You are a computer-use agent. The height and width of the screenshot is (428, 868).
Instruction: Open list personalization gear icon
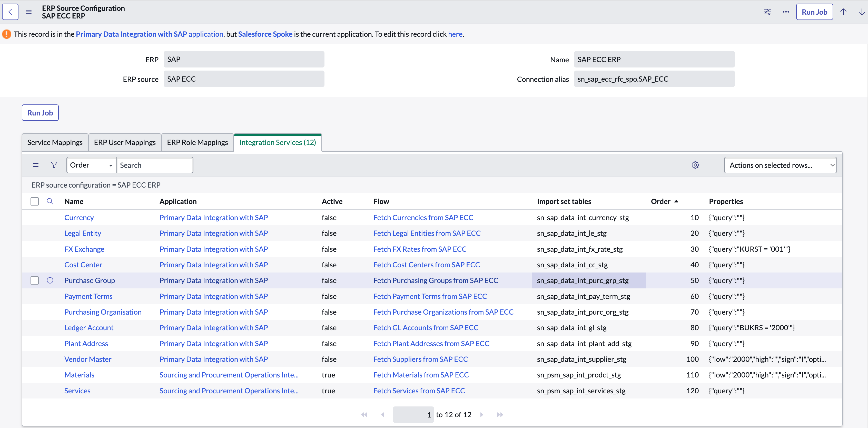coord(695,165)
